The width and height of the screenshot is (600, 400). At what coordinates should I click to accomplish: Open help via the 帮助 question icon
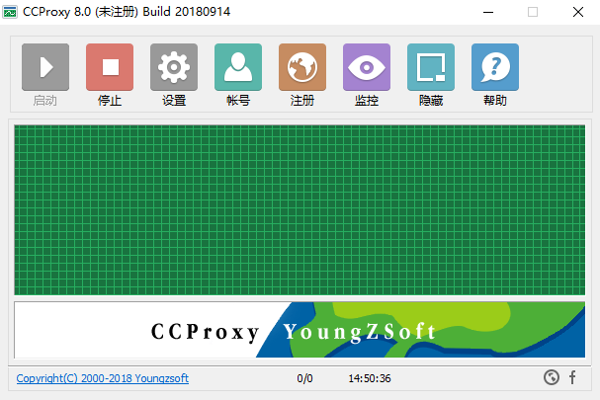(x=494, y=67)
